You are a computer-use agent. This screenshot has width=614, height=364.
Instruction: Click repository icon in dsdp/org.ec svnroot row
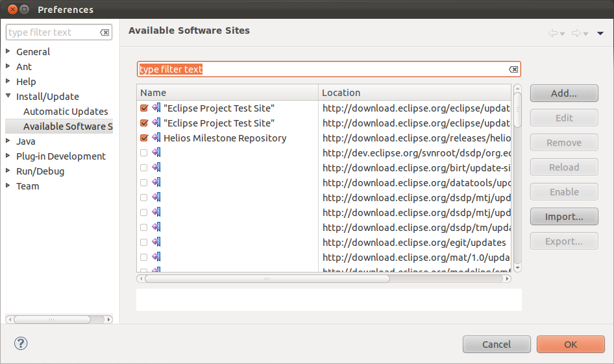[x=156, y=152]
